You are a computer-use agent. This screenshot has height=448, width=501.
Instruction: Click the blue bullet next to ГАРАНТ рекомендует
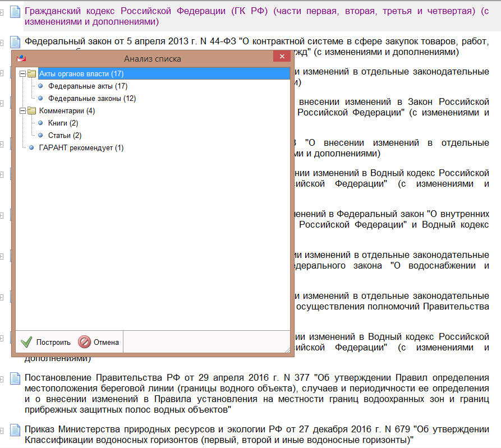(31, 147)
